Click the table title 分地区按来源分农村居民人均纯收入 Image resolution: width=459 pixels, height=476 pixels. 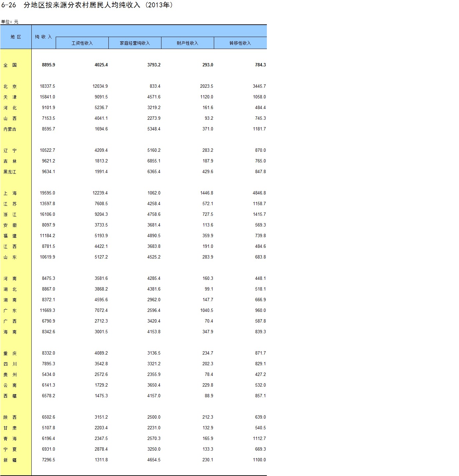click(x=82, y=5)
